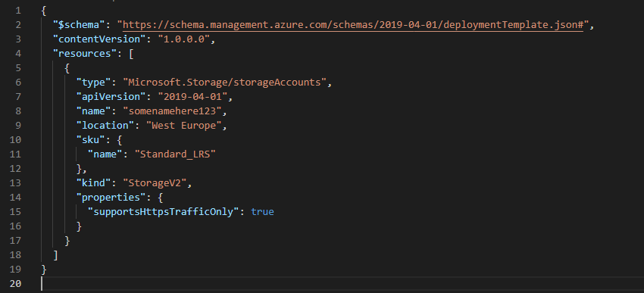
Task: Click the "properties" key
Action: (x=111, y=198)
